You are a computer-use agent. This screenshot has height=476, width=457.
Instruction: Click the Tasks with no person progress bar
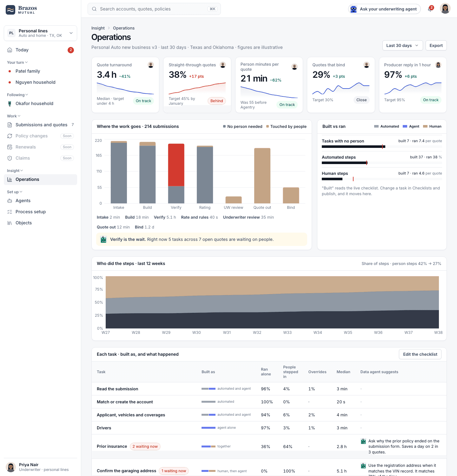click(x=382, y=147)
